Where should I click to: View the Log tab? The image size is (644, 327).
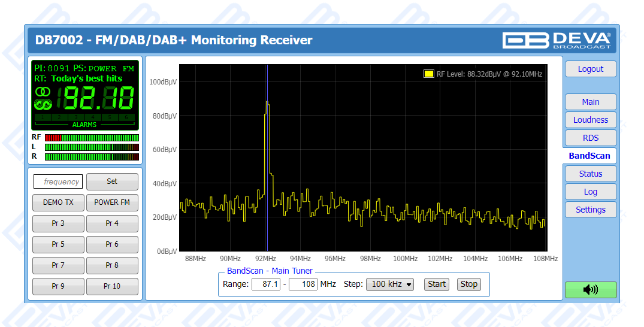click(590, 192)
